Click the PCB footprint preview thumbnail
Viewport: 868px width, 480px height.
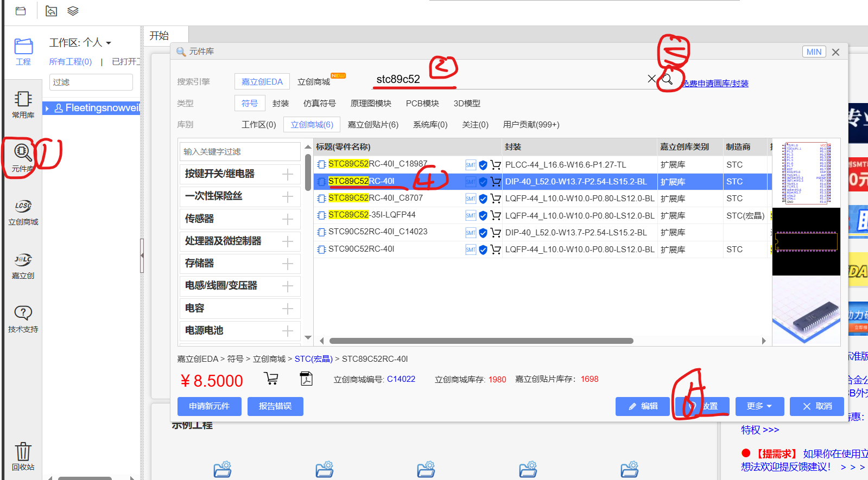coord(806,241)
